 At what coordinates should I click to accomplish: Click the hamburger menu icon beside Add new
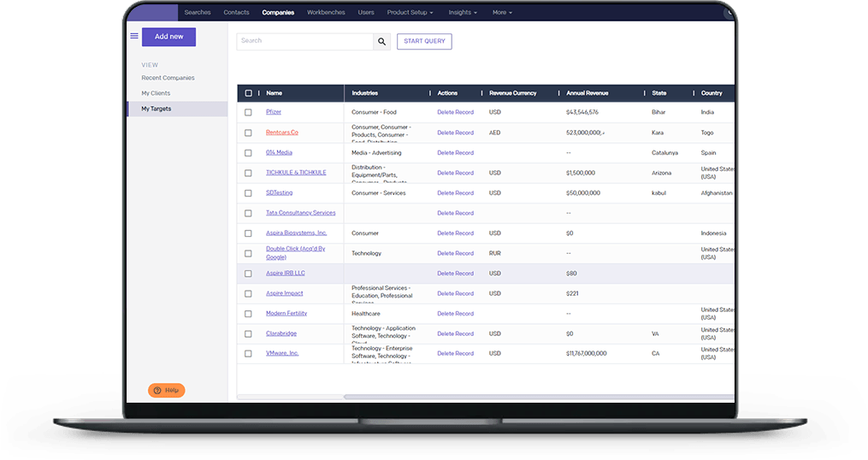click(x=134, y=36)
